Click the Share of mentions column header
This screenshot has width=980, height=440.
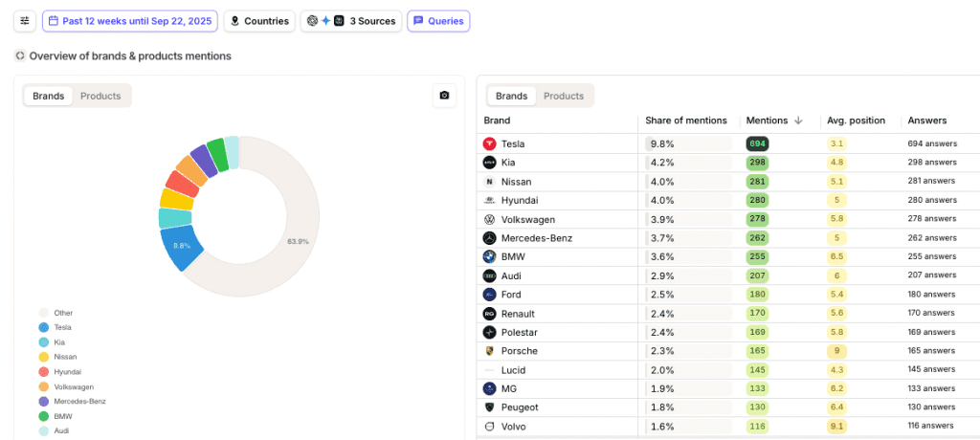[685, 121]
